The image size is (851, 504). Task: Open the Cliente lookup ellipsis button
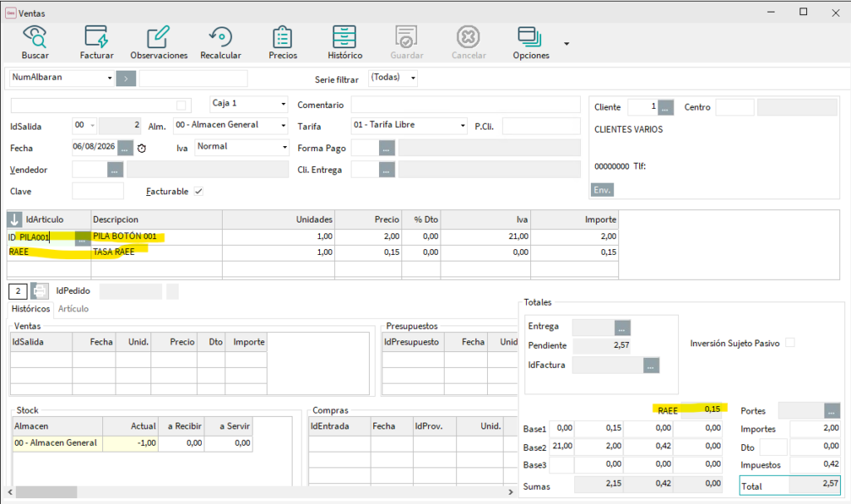666,107
